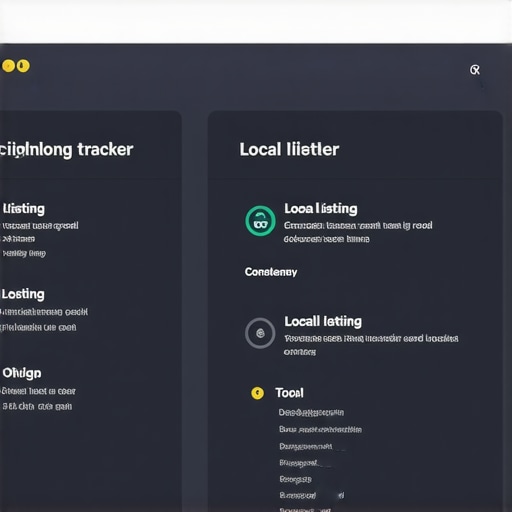The image size is (512, 512).
Task: Click the Local liistler panel heading
Action: pyautogui.click(x=289, y=149)
